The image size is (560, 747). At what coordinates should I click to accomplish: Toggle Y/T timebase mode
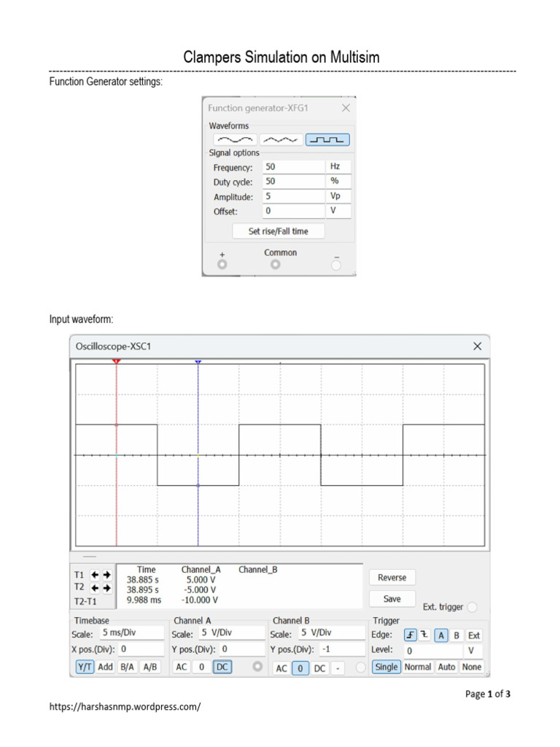click(85, 667)
